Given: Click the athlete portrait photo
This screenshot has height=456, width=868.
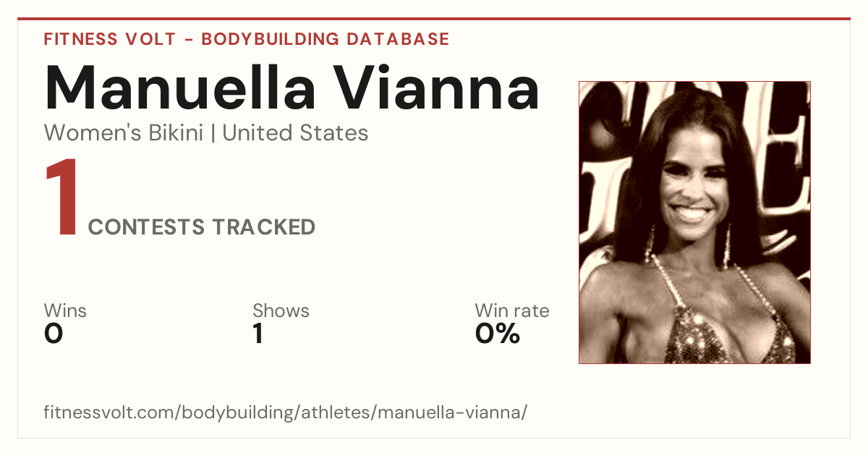Looking at the screenshot, I should [694, 222].
